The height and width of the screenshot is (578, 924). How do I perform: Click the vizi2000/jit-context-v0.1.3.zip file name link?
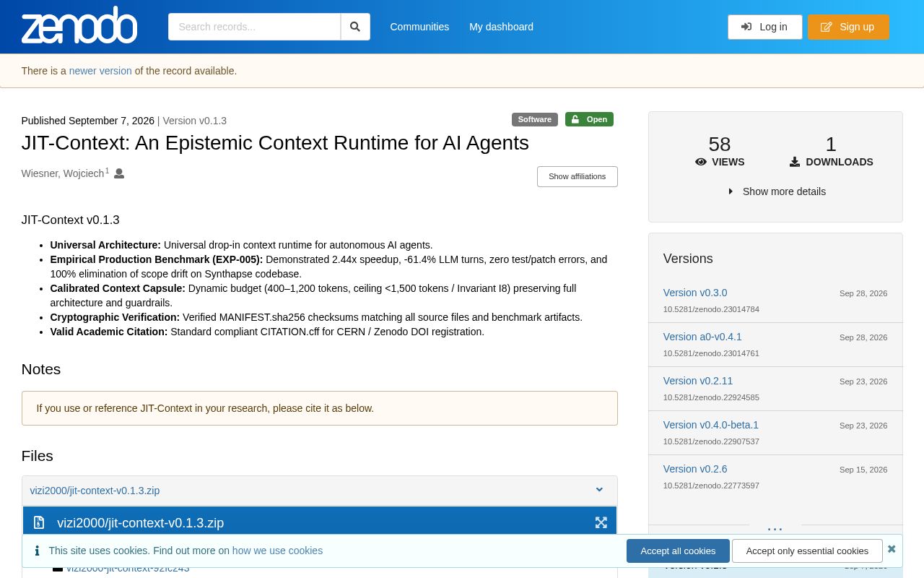pos(95,491)
